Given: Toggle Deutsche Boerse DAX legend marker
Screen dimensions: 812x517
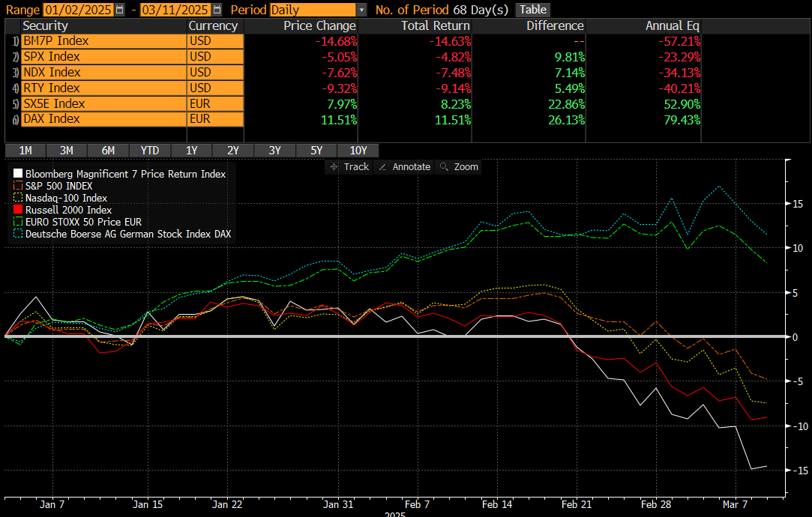Looking at the screenshot, I should pyautogui.click(x=18, y=234).
